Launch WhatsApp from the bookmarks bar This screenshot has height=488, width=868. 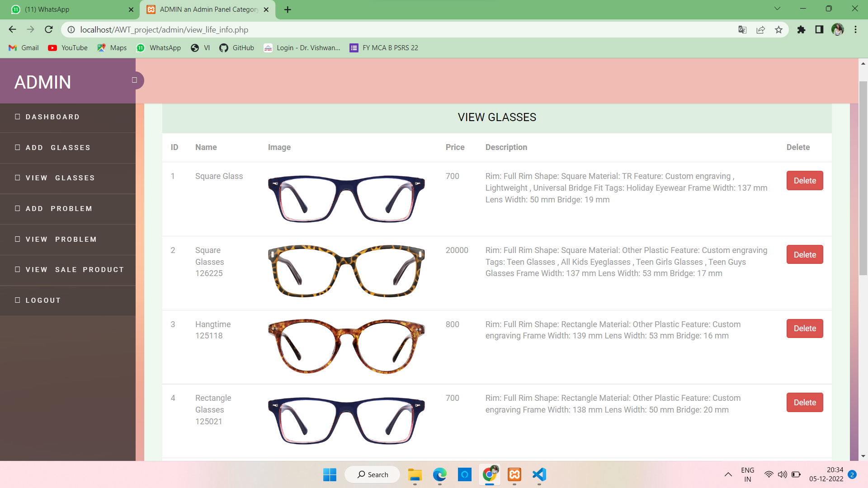[x=141, y=48]
